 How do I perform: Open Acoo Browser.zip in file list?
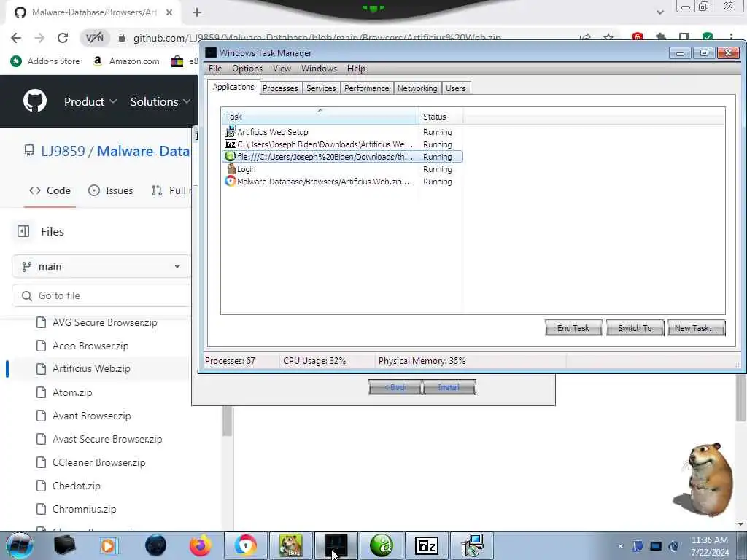(90, 346)
